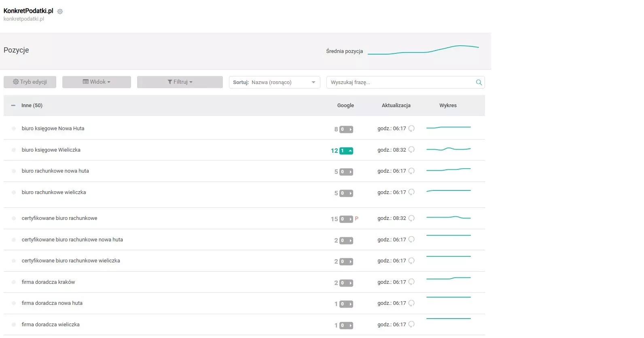Open the Filtruj dropdown

tap(180, 82)
